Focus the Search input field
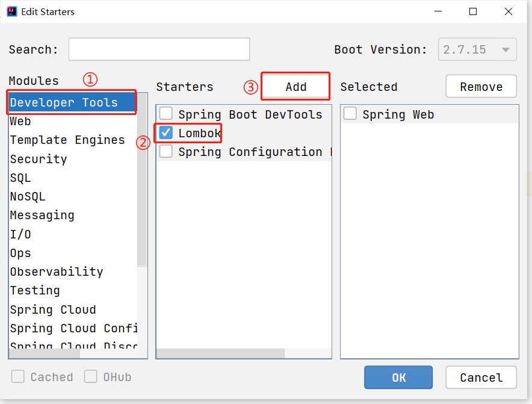The height and width of the screenshot is (404, 532). 159,49
